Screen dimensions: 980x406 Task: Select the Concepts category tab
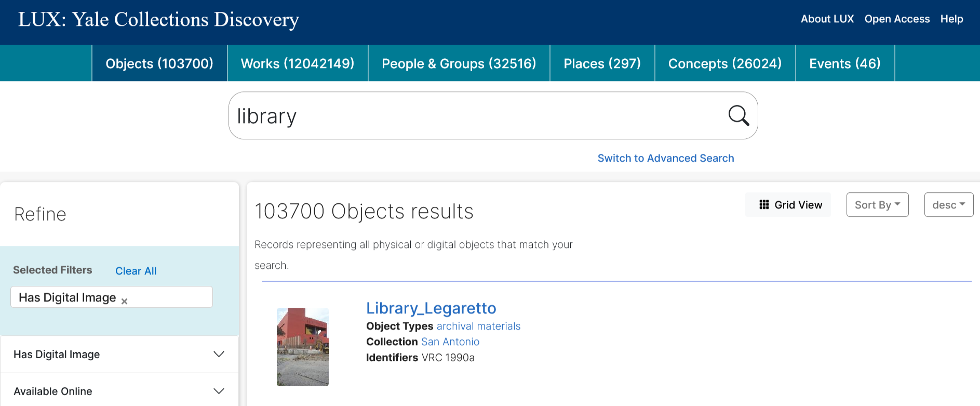[724, 63]
